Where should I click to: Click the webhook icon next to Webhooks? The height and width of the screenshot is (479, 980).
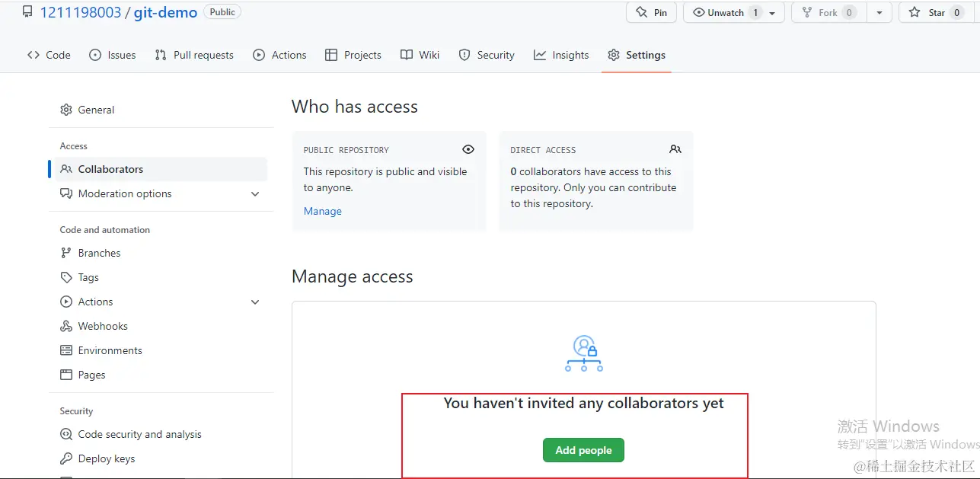click(x=66, y=326)
